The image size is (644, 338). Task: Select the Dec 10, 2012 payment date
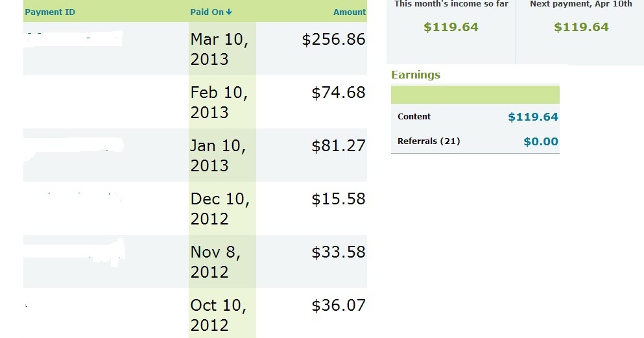[x=220, y=209]
